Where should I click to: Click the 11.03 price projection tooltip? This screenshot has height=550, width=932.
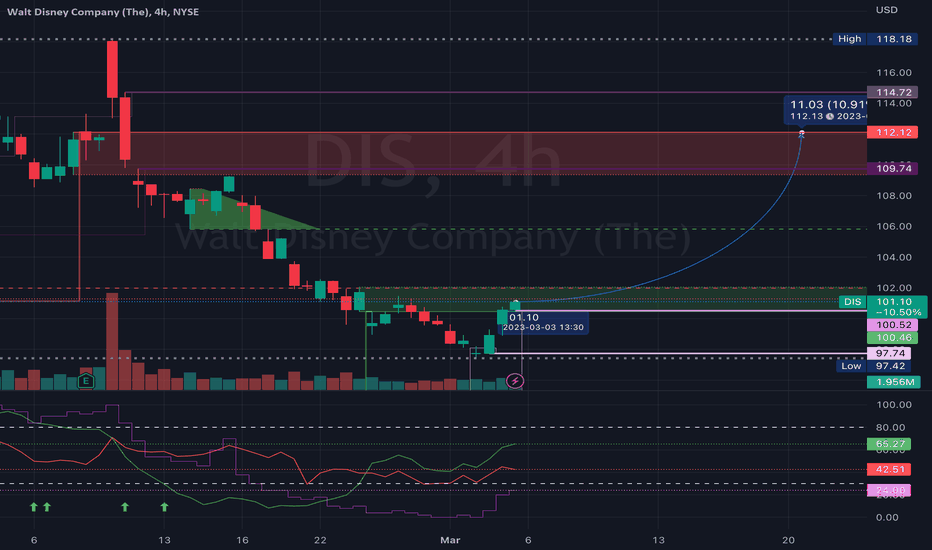tap(826, 110)
